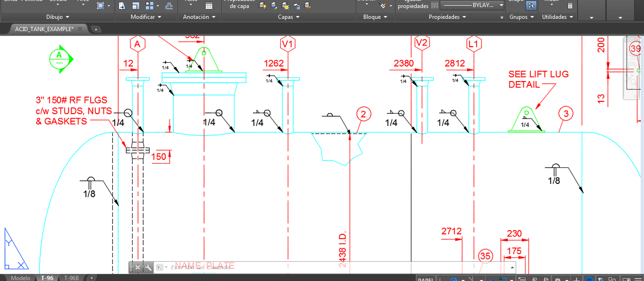Expand the command history arrow
This screenshot has width=644, height=281.
[513, 267]
